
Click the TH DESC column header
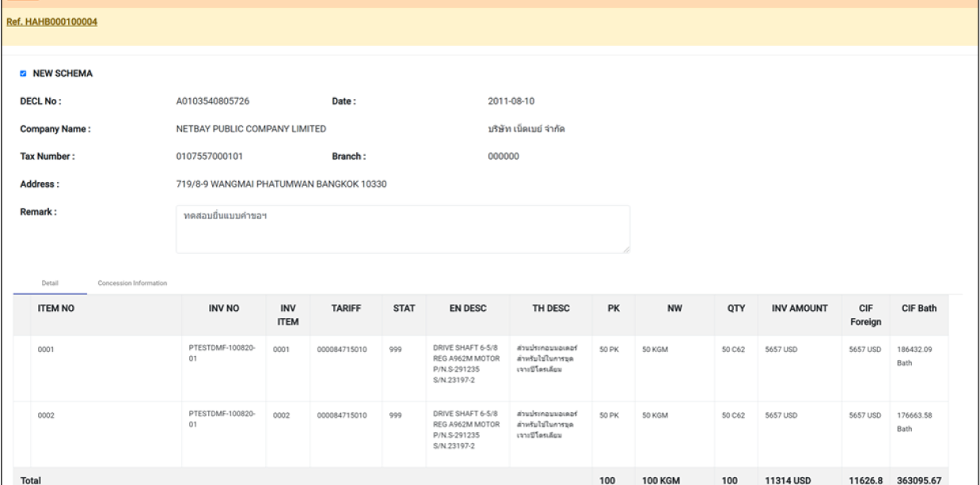coord(548,309)
